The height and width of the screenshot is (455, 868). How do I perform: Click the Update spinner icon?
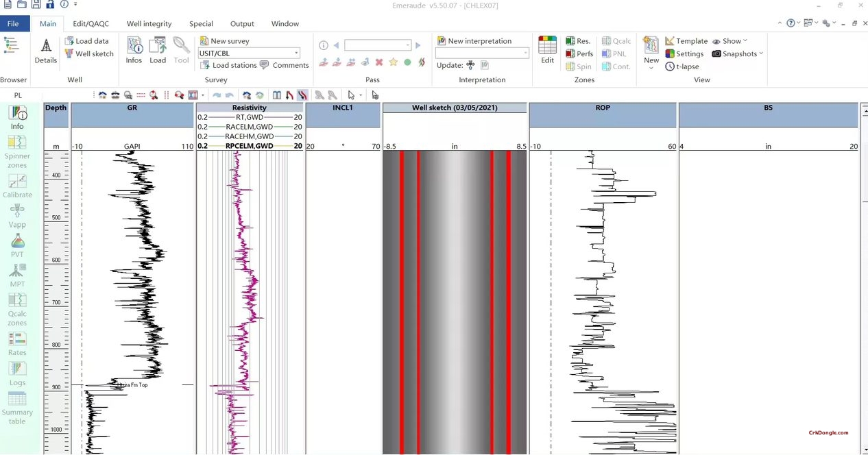(x=470, y=65)
